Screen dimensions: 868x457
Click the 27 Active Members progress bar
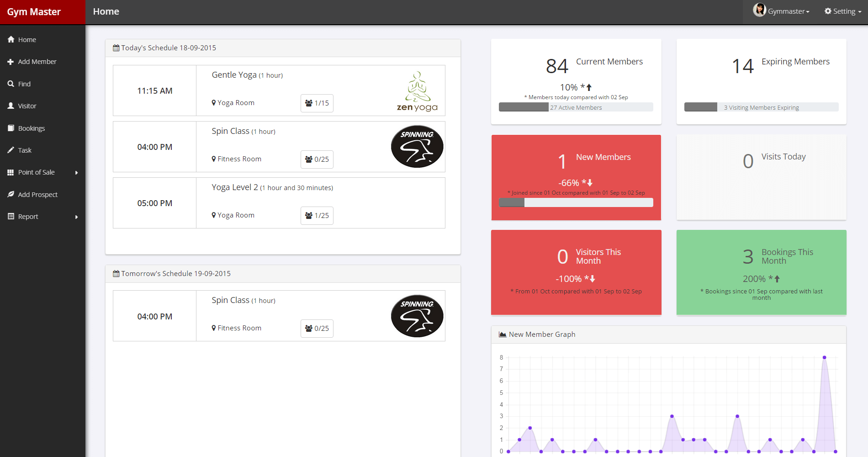[576, 107]
